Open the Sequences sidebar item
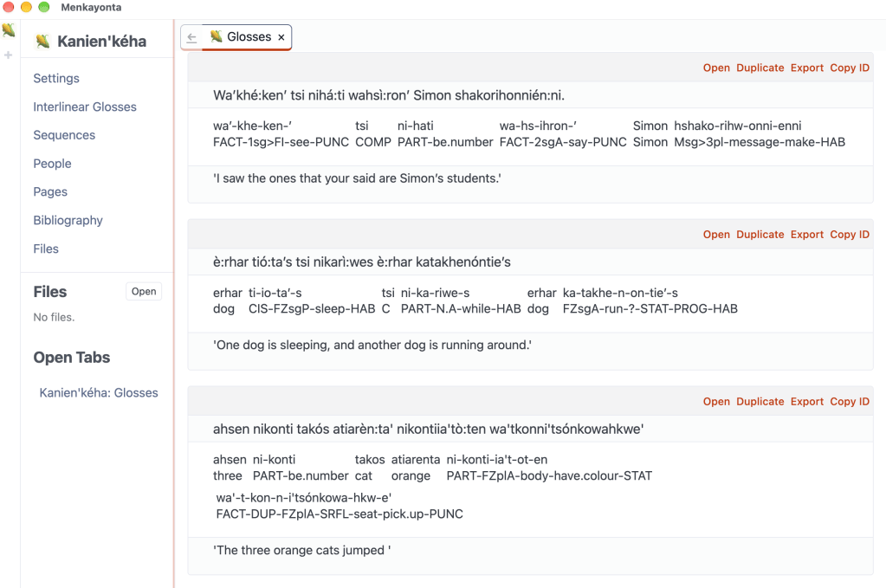The width and height of the screenshot is (886, 588). pyautogui.click(x=64, y=135)
